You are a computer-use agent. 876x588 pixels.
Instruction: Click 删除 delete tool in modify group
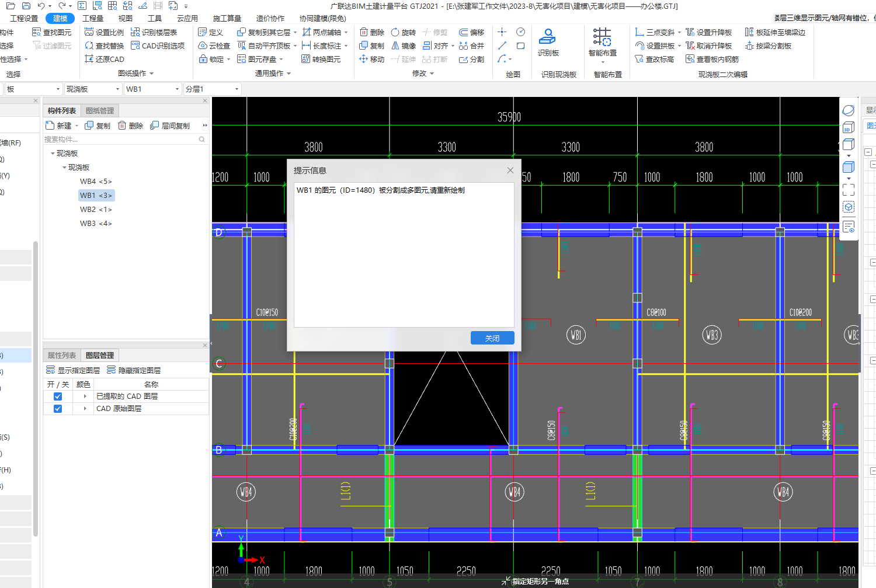point(372,32)
